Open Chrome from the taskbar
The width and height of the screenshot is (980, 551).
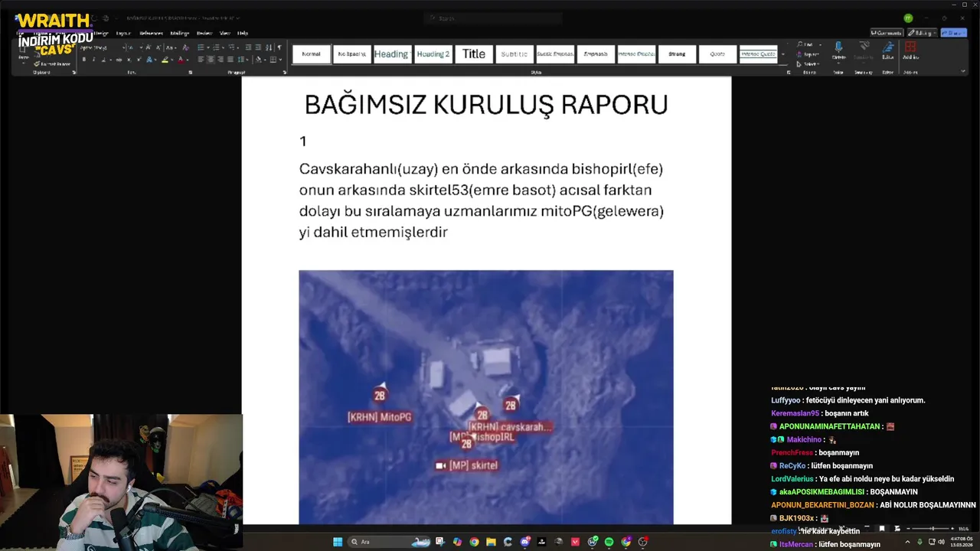coord(475,542)
